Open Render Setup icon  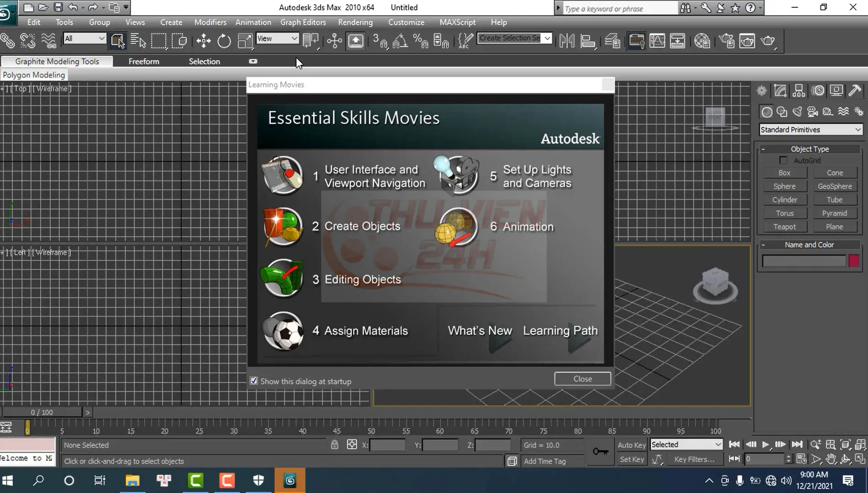coord(726,41)
